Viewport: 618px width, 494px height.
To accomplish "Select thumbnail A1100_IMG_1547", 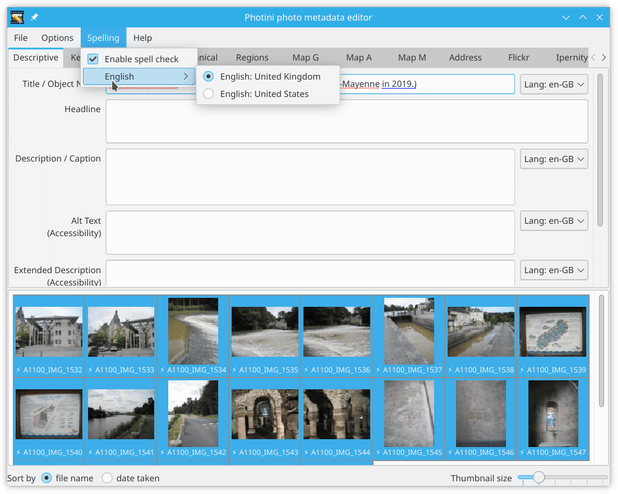I will click(553, 419).
